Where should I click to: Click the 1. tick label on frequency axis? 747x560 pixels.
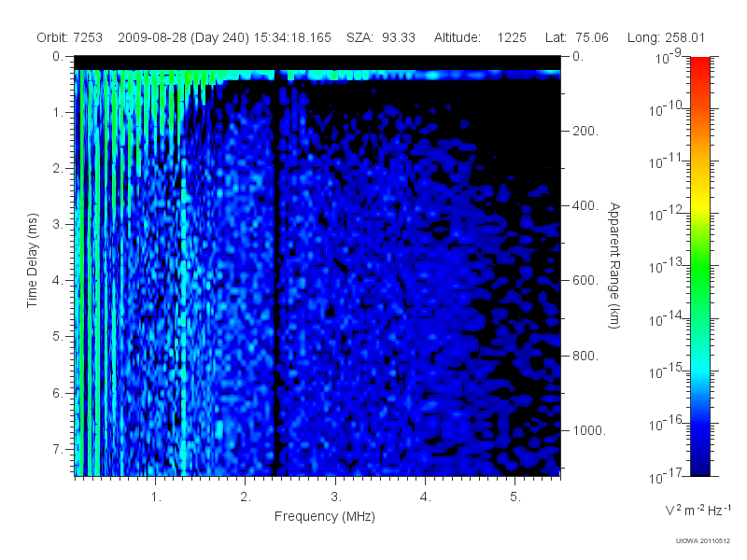[156, 497]
